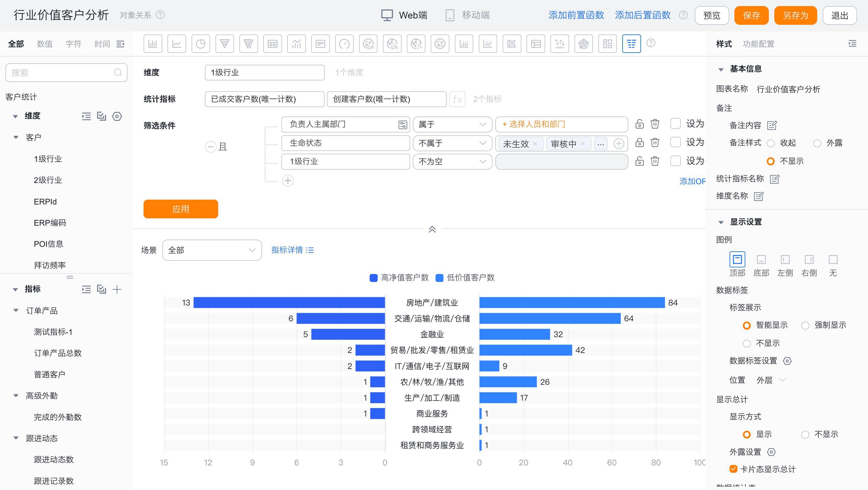Select the radar chart type icon

583,44
